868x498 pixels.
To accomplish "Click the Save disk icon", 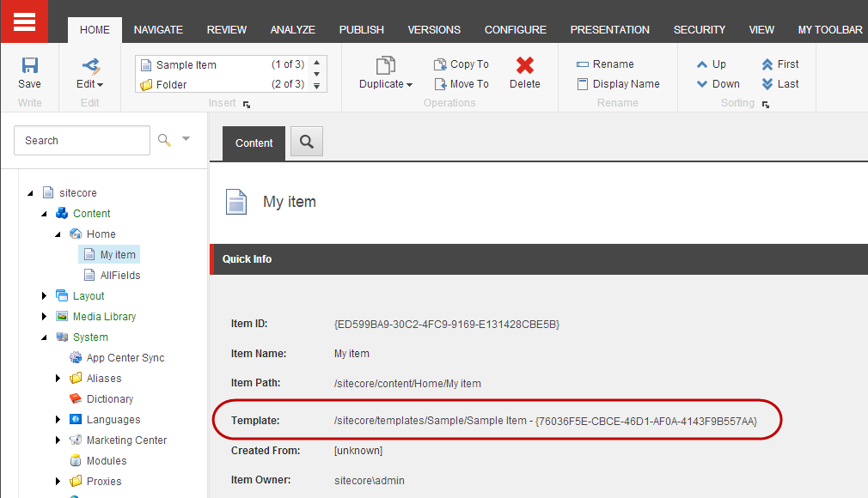I will click(30, 65).
